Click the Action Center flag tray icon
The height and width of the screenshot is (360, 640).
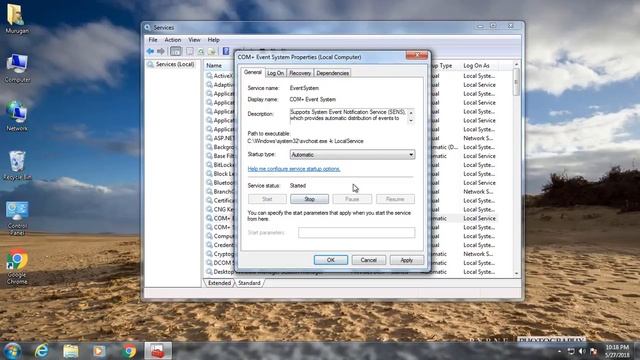click(593, 351)
